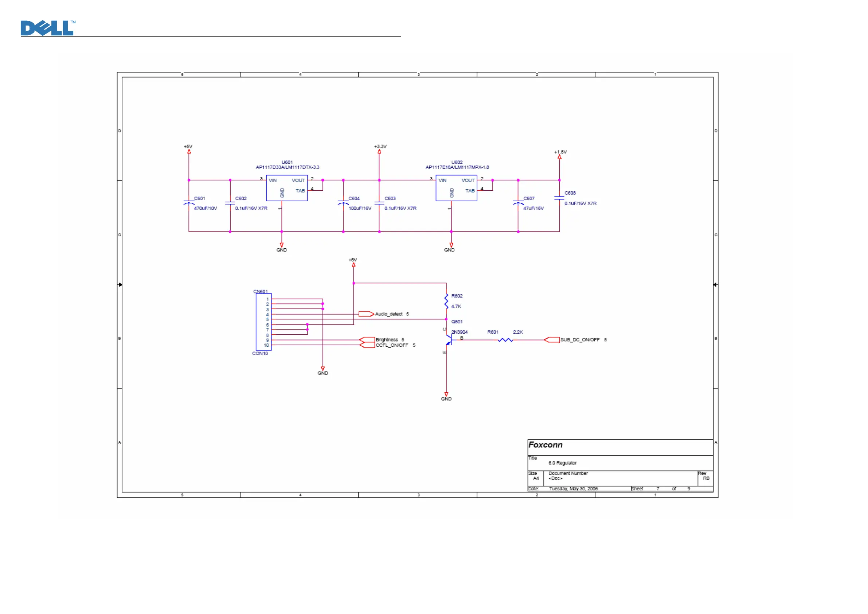This screenshot has height=614, width=868.
Task: Click the R602 4.7K resistor symbol
Action: pyautogui.click(x=446, y=301)
